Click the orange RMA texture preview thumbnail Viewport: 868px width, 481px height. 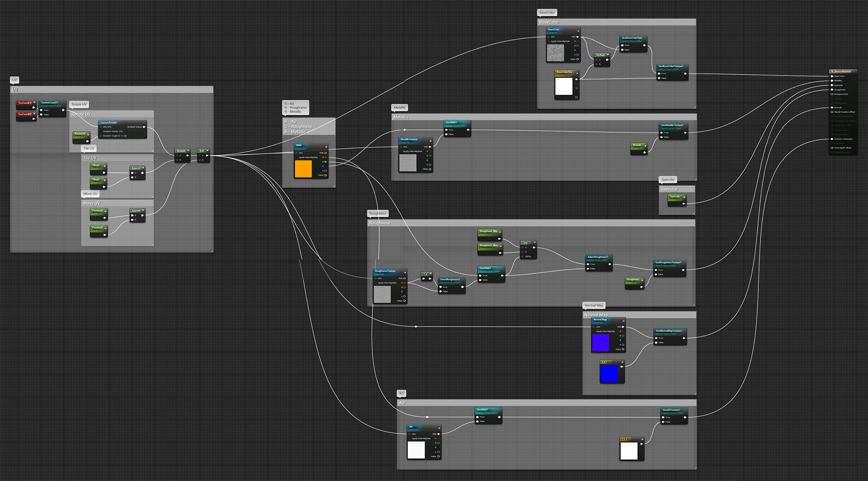pyautogui.click(x=303, y=169)
